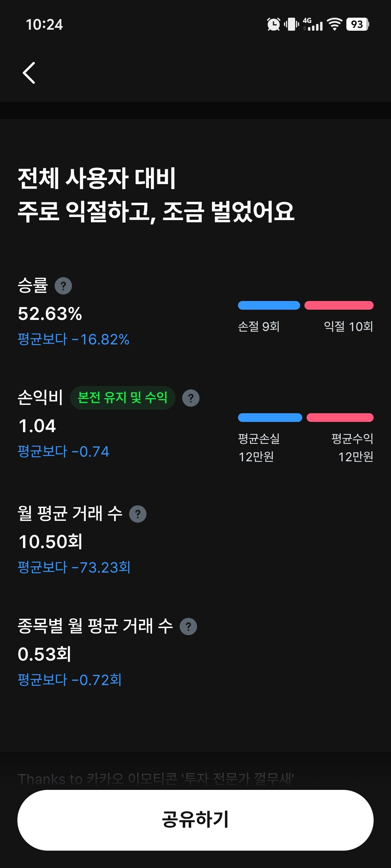
Task: Tap the 52.63% win rate value
Action: pyautogui.click(x=50, y=314)
